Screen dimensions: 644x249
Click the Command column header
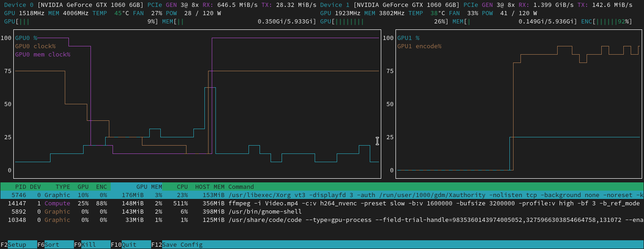(x=241, y=187)
